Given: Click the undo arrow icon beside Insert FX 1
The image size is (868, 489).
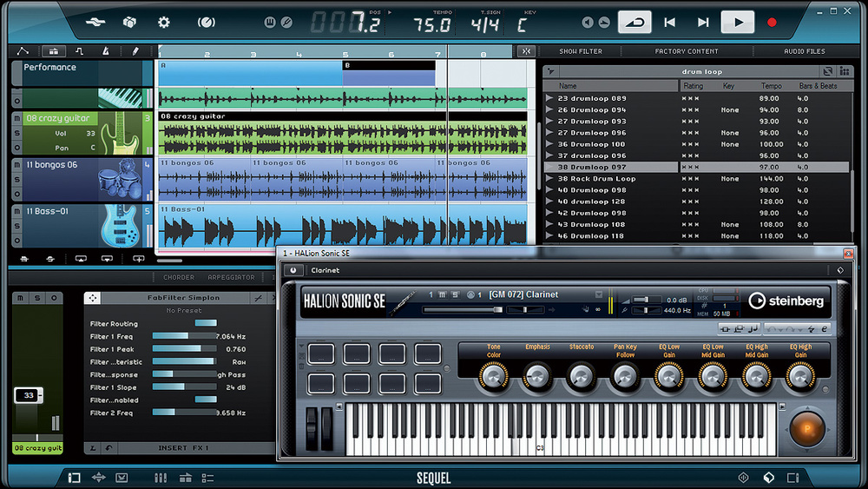Looking at the screenshot, I should pos(108,447).
